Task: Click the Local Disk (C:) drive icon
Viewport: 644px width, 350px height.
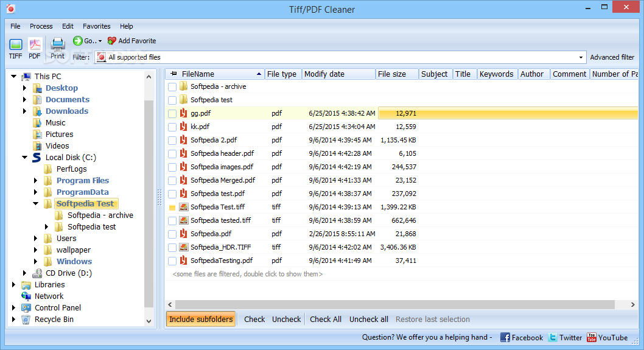Action: (37, 157)
